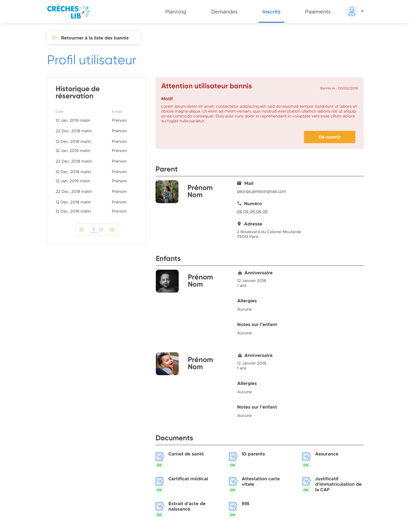Viewport: 411px width, 532px height.
Task: Open the Attestation carte vitale document icon
Action: [x=233, y=481]
